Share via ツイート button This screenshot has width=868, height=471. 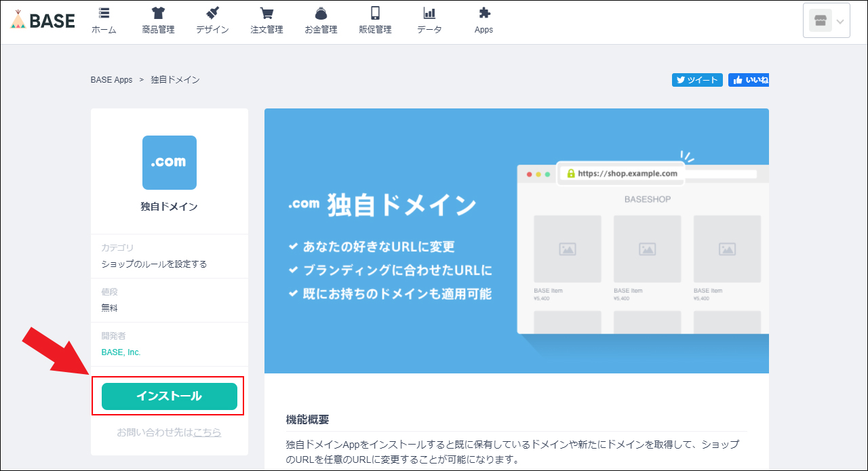pyautogui.click(x=697, y=80)
